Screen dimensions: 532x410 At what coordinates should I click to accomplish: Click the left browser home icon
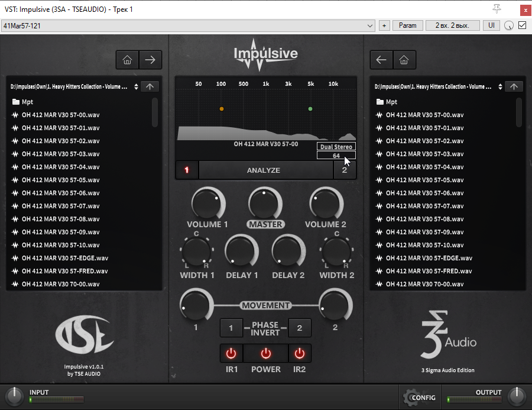click(x=127, y=60)
